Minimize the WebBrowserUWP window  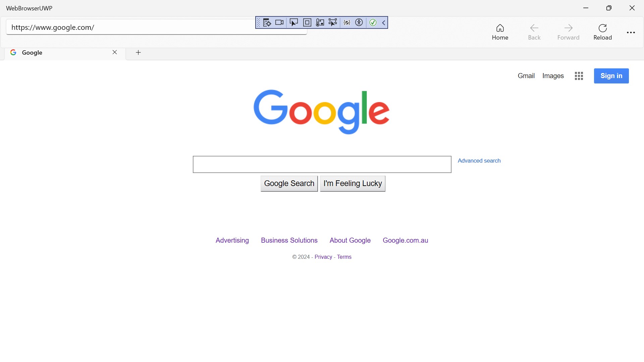point(586,8)
